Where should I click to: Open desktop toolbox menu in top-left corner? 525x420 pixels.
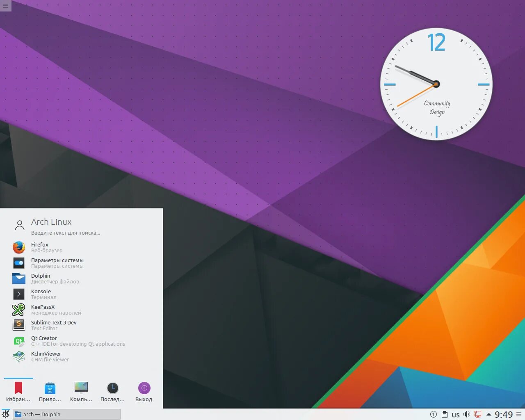tap(6, 6)
